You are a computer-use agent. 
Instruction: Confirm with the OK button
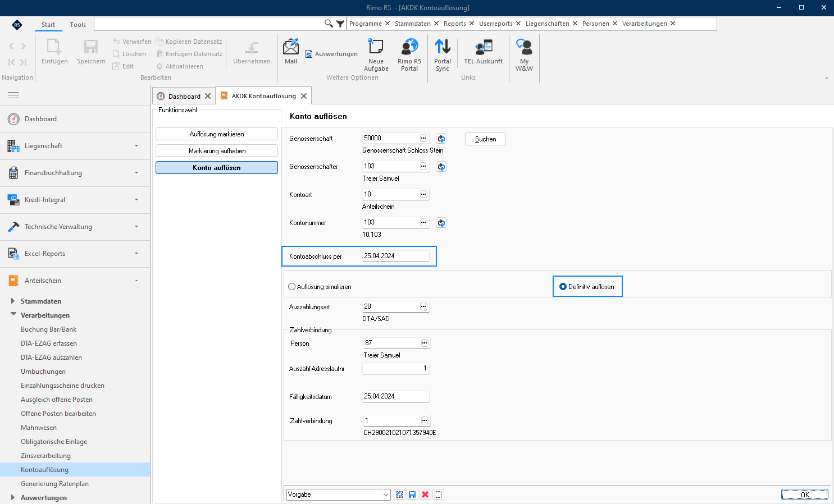click(804, 494)
